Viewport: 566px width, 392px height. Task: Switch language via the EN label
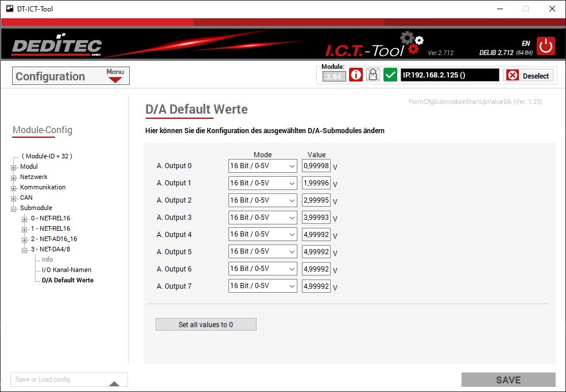pos(525,44)
